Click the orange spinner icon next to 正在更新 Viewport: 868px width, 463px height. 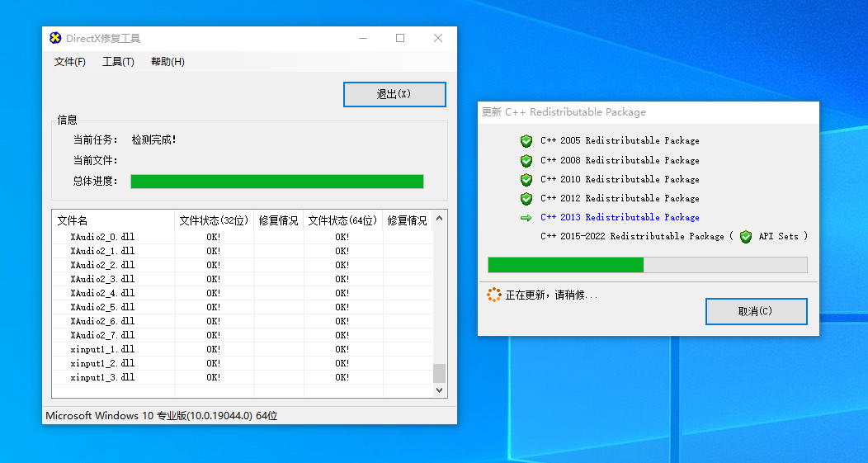pos(493,295)
